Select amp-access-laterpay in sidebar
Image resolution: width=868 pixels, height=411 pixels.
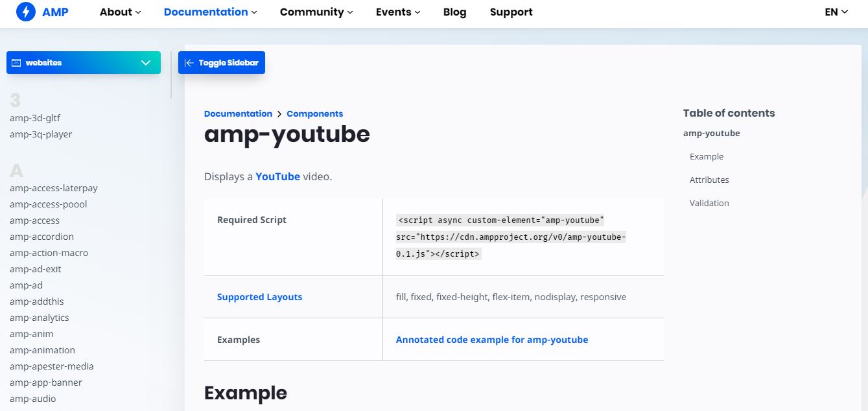(x=54, y=188)
